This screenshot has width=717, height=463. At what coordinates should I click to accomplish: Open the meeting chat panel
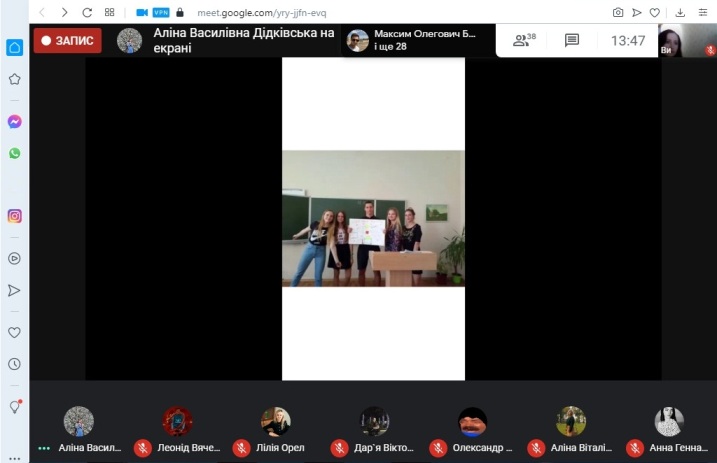pyautogui.click(x=572, y=40)
